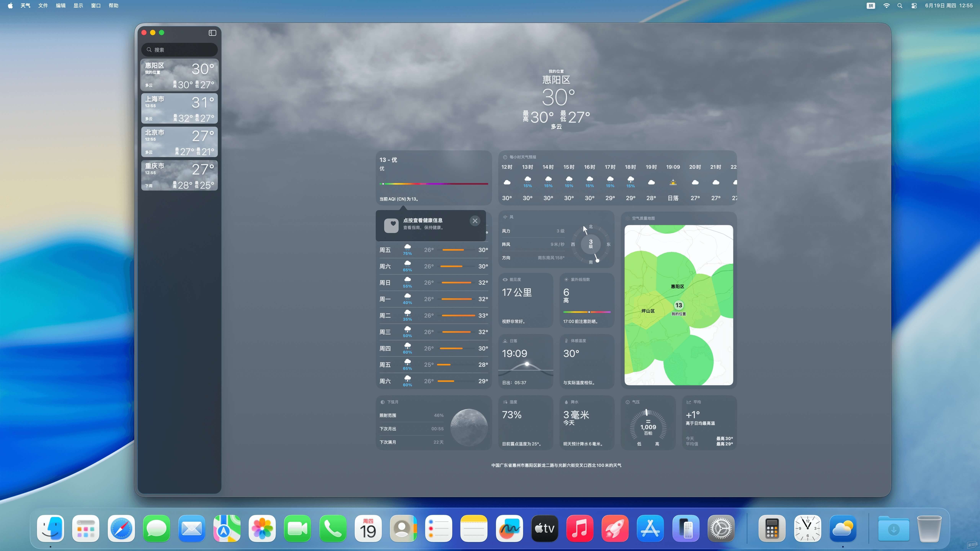This screenshot has width=980, height=551.
Task: Open System Settings from the Dock
Action: pos(721,528)
